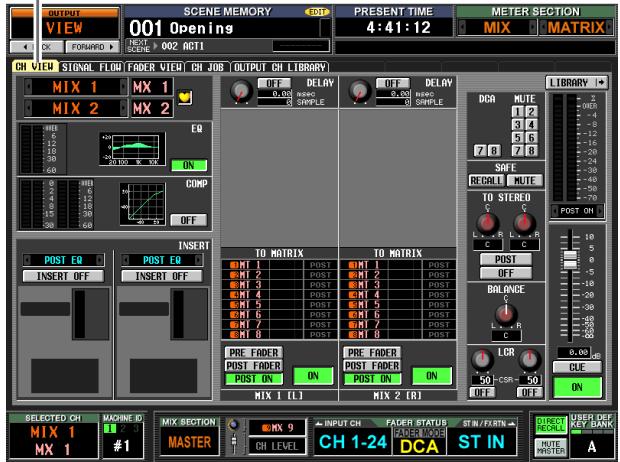Toggle the COMP OFF button
Image resolution: width=620 pixels, height=462 pixels.
pyautogui.click(x=189, y=220)
